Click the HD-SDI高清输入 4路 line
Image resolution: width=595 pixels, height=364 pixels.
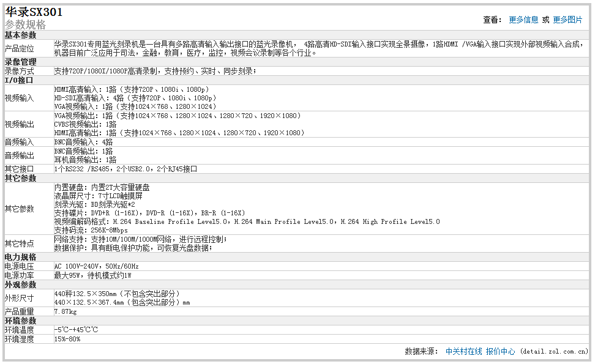coord(135,98)
